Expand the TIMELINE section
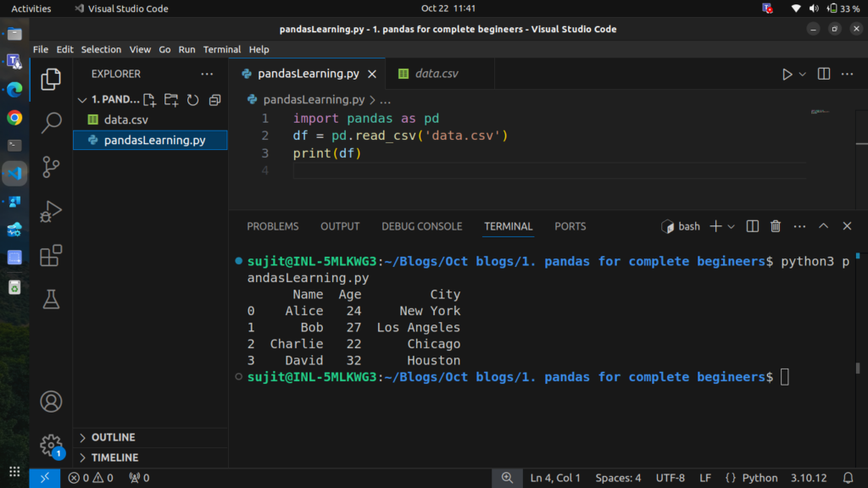868x488 pixels. point(114,457)
